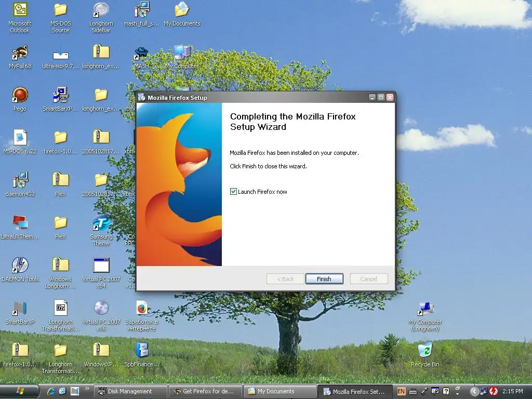The height and width of the screenshot is (399, 532).
Task: Click the Finish button
Action: 324,278
